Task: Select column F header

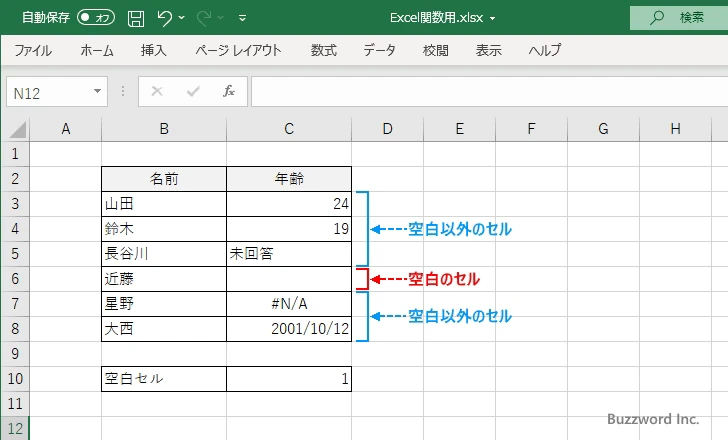Action: point(532,129)
